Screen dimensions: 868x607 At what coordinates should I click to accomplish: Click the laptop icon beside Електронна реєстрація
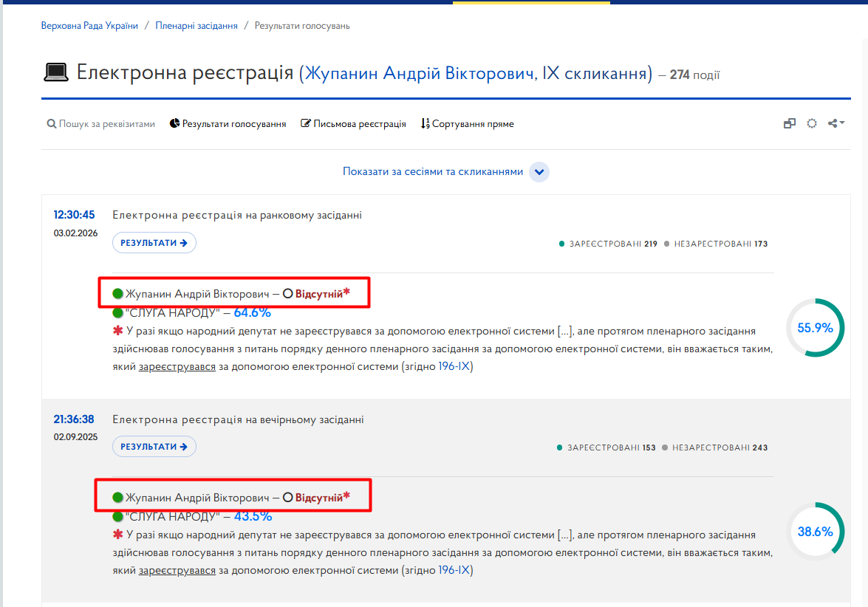click(56, 72)
